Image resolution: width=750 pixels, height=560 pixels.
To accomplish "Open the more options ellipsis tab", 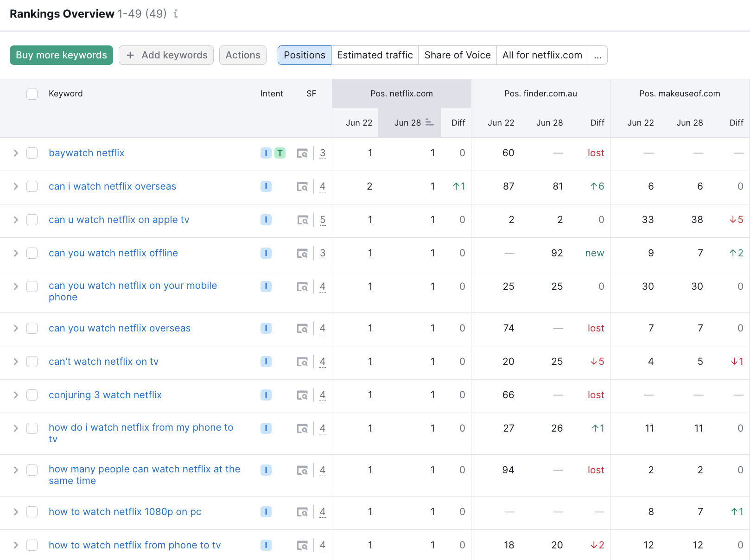I will click(598, 55).
